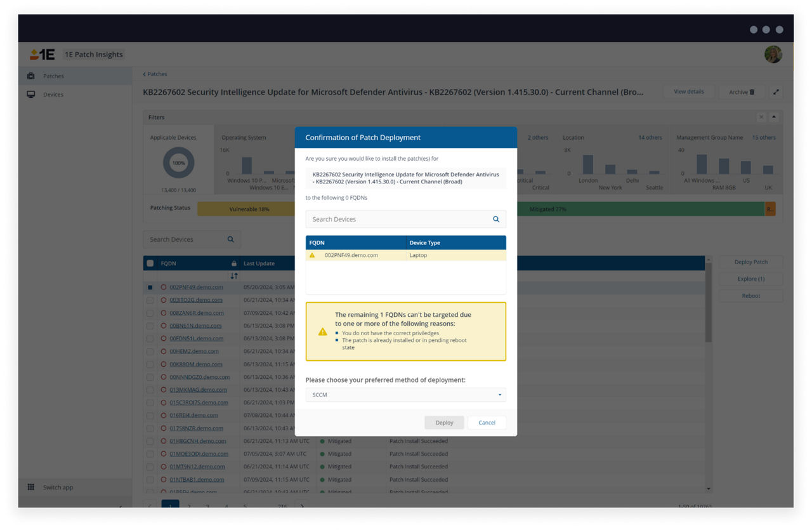812x530 pixels.
Task: Expand '15 others' for Management Group Name
Action: (x=764, y=138)
